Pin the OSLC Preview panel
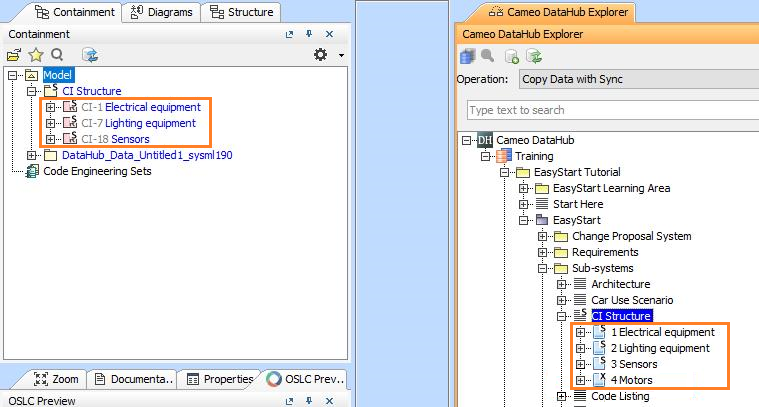The image size is (759, 407). (x=309, y=400)
